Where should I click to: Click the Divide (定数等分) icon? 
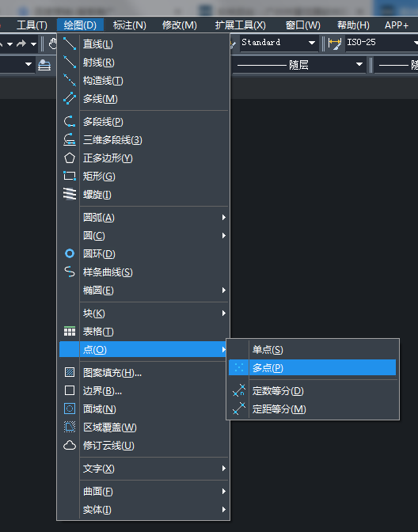[239, 390]
